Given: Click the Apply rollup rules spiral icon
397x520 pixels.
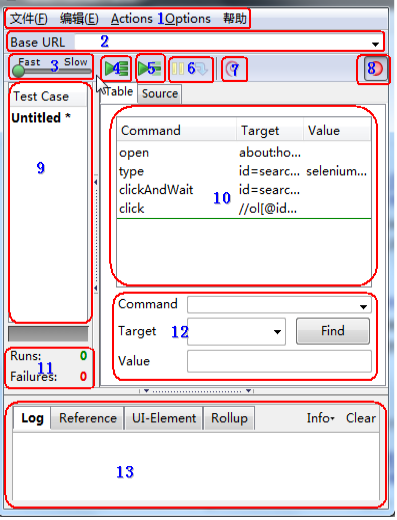Looking at the screenshot, I should (233, 69).
